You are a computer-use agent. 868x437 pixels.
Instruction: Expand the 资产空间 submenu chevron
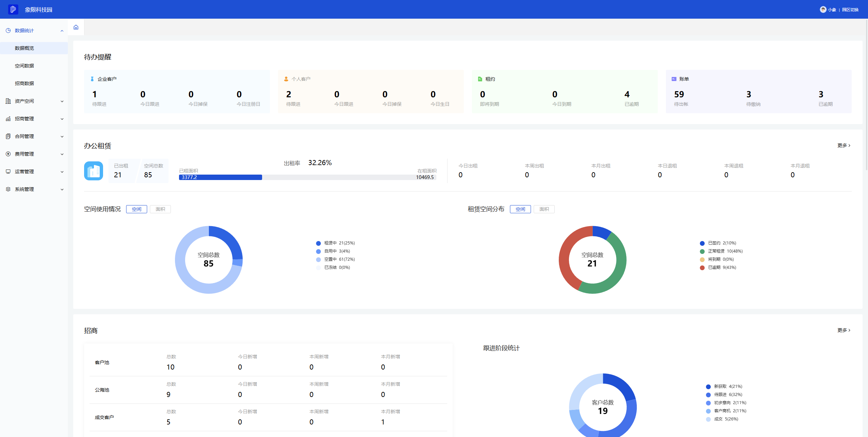click(x=62, y=101)
